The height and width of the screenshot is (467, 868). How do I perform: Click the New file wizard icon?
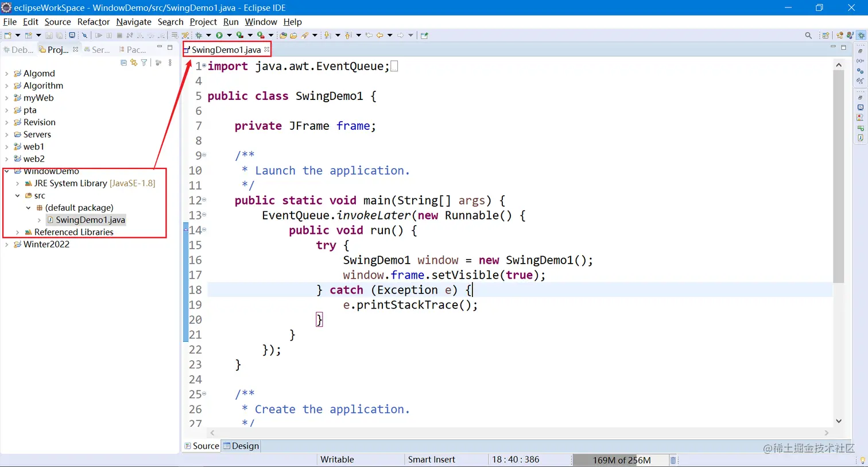point(7,35)
